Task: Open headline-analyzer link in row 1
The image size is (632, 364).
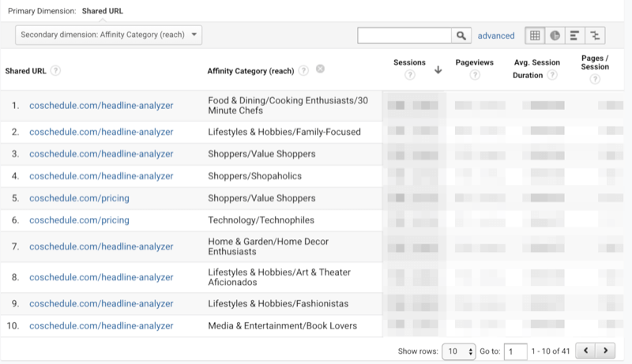Action: click(x=101, y=106)
